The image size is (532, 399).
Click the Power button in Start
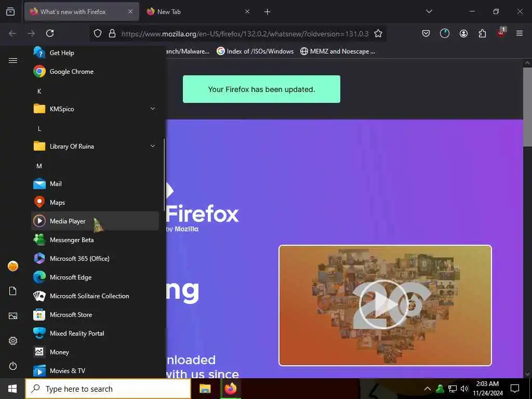(13, 366)
